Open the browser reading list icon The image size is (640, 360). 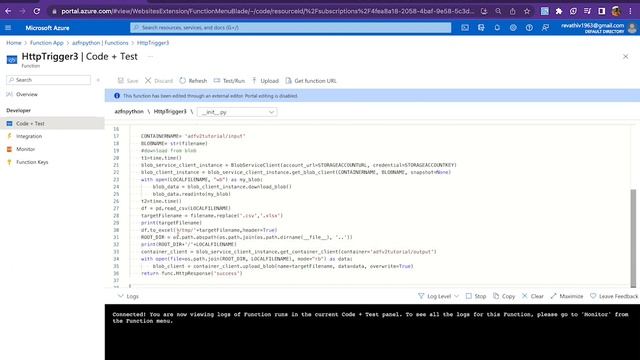point(587,11)
